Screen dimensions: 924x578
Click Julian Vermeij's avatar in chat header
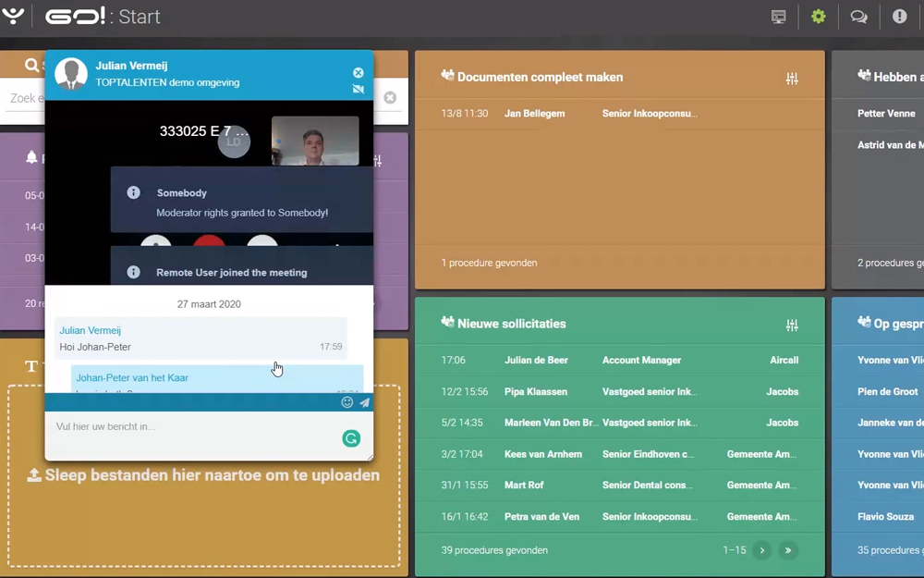71,74
